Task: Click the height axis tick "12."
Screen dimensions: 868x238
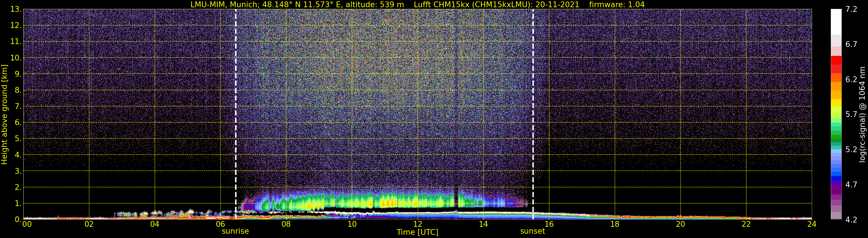Action: (x=16, y=25)
